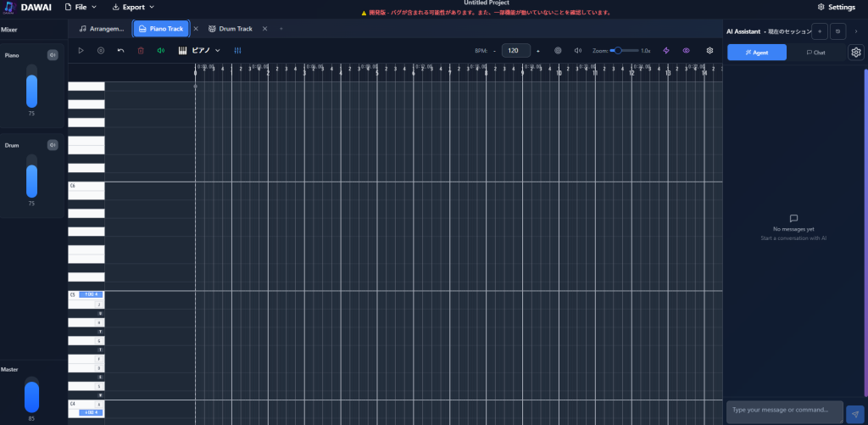Image resolution: width=868 pixels, height=425 pixels.
Task: Click the send message button
Action: pos(854,413)
